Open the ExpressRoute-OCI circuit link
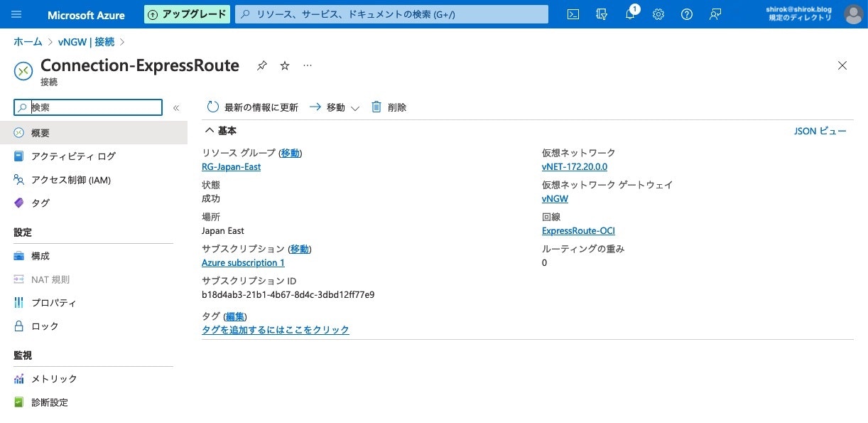 point(578,230)
